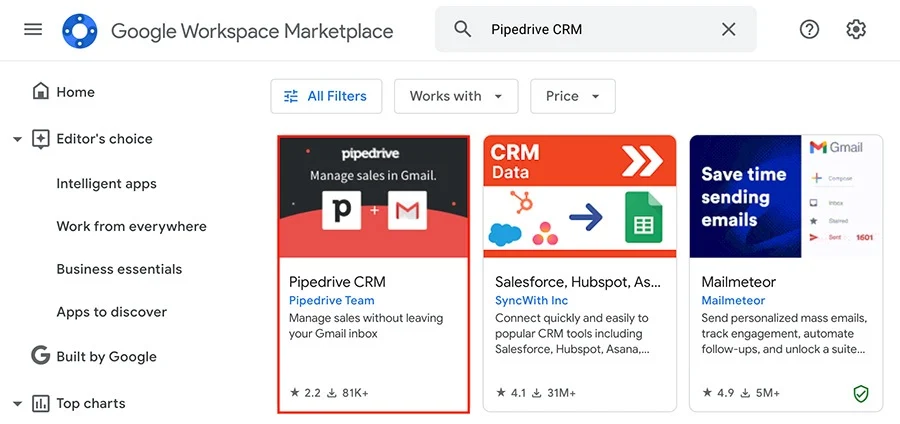This screenshot has height=424, width=900.
Task: Click the search magnifier icon
Action: click(x=463, y=29)
